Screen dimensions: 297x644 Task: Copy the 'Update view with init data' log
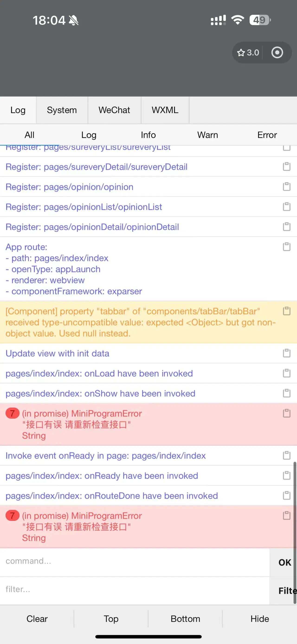click(287, 353)
